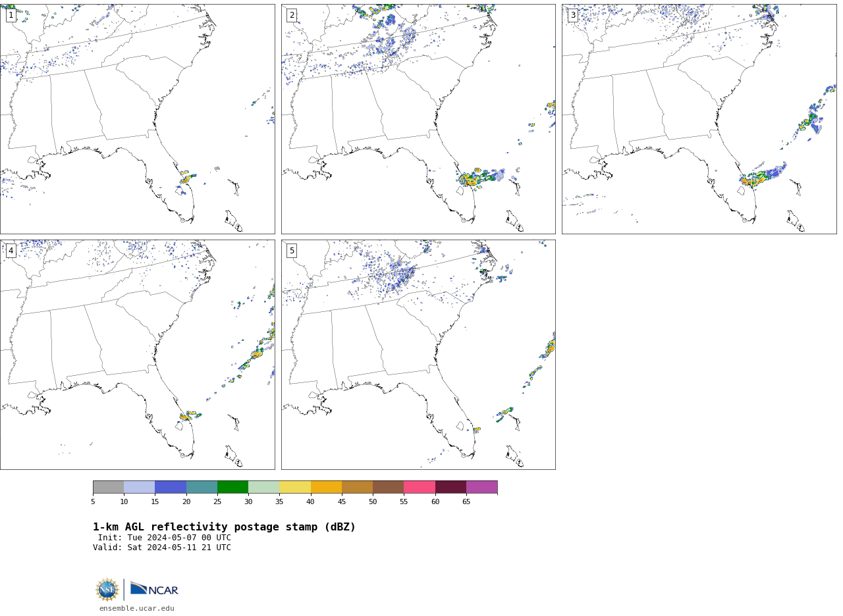Open ensemble member 3 reflectivity map
The height and width of the screenshot is (616, 843).
click(x=699, y=119)
